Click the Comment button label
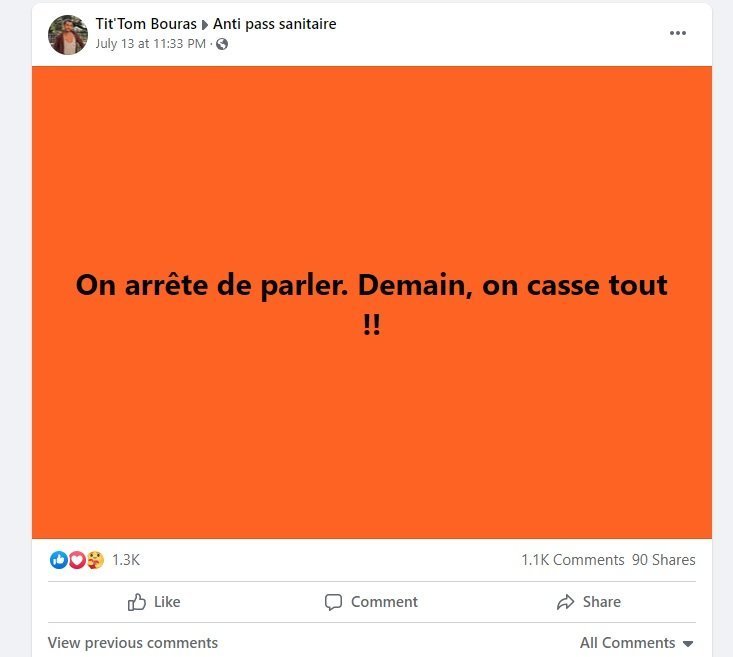The width and height of the screenshot is (733, 657). 384,602
